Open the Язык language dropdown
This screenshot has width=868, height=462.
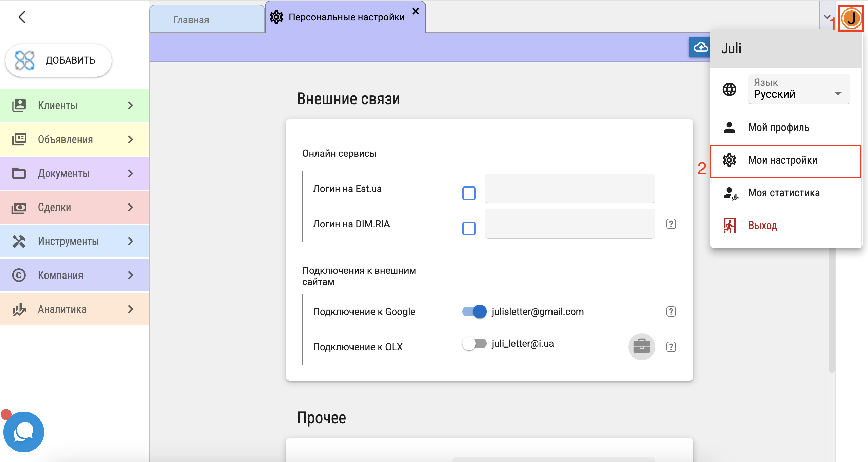(x=799, y=89)
